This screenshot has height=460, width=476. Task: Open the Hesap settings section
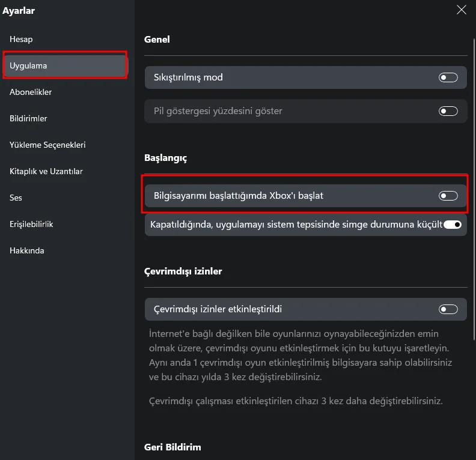(22, 39)
